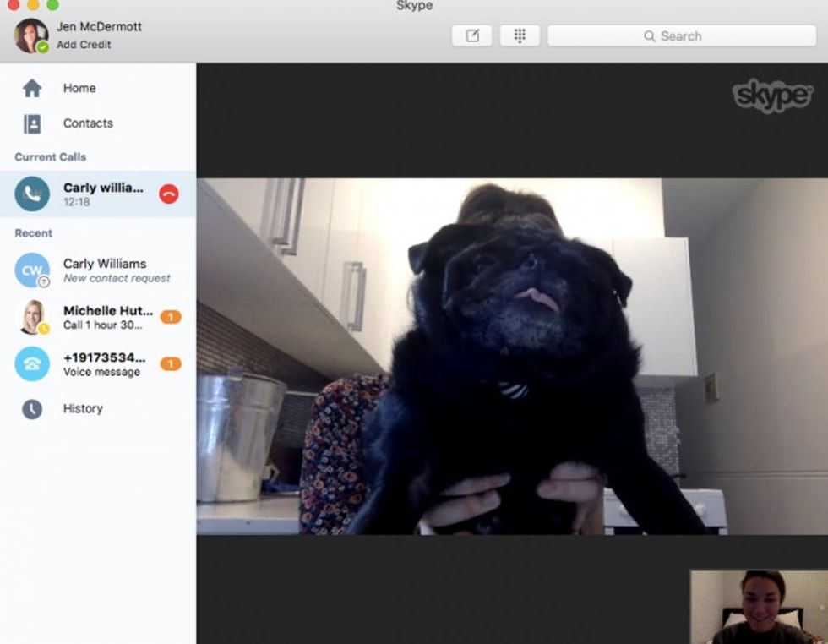The image size is (828, 644).
Task: Click the Home icon in sidebar
Action: [32, 89]
